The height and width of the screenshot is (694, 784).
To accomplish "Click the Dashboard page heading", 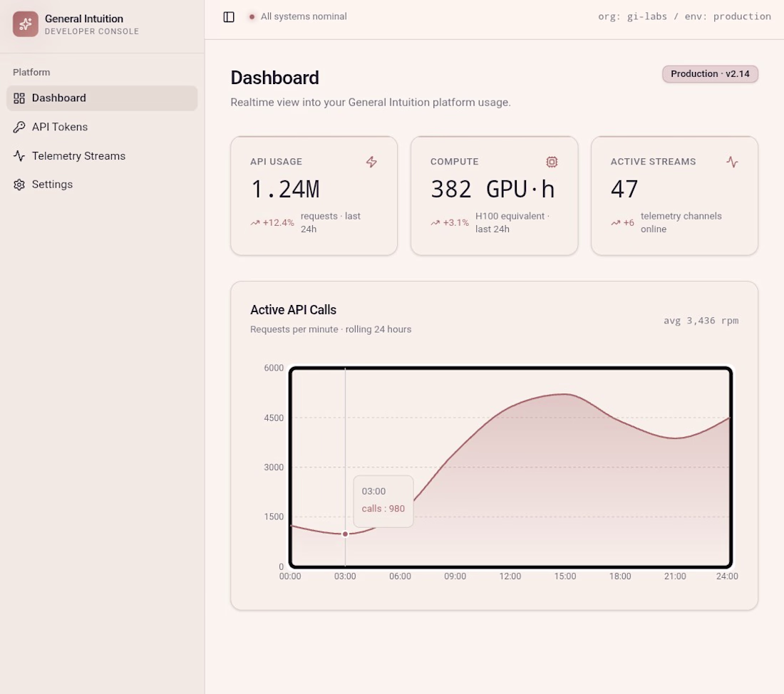I will click(274, 78).
